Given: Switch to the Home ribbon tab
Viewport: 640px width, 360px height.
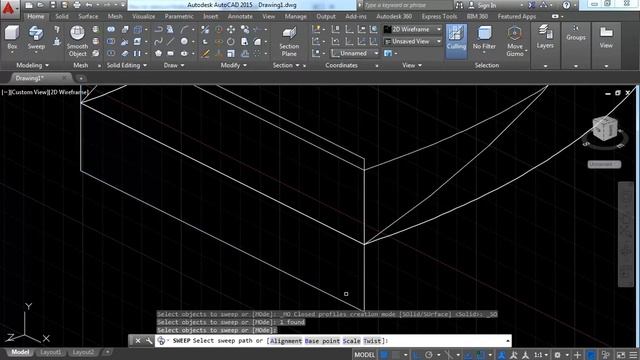Looking at the screenshot, I should tap(36, 16).
